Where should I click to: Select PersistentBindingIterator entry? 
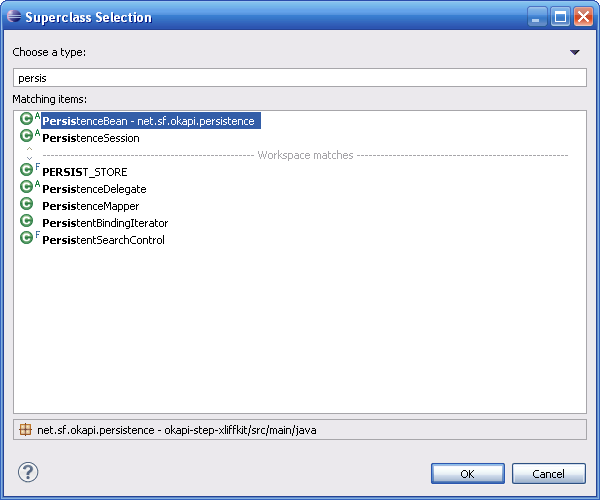(x=105, y=223)
